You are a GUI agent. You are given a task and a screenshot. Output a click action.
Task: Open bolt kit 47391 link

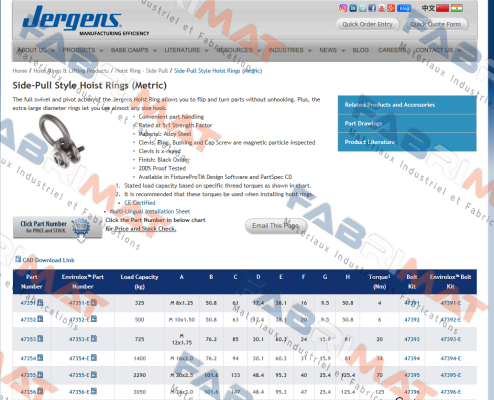coord(412,303)
